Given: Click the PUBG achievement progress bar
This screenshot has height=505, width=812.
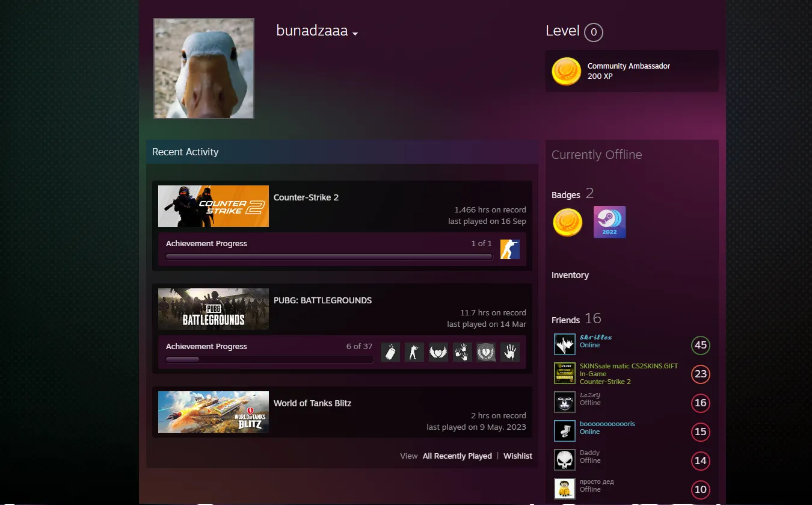Looking at the screenshot, I should click(269, 359).
